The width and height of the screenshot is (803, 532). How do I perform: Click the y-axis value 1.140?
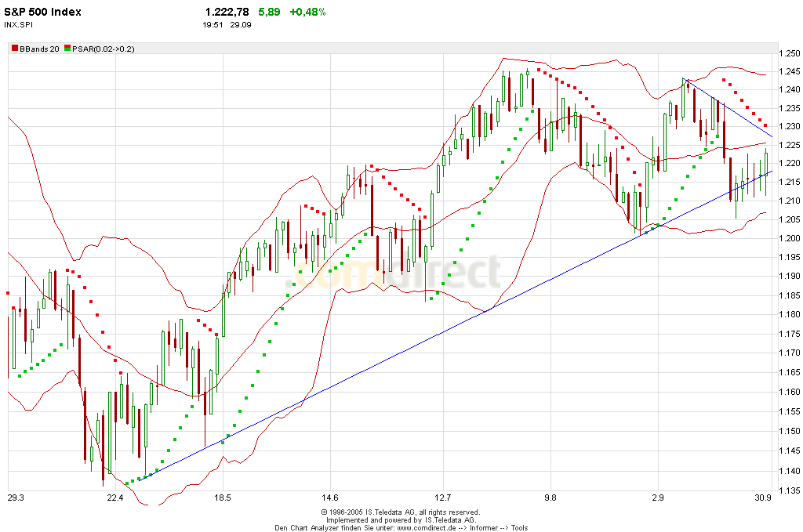[x=789, y=471]
